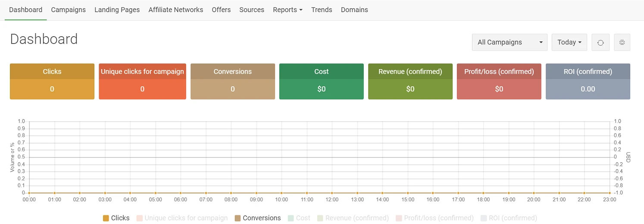The image size is (644, 224).
Task: Navigate to Affiliate Networks
Action: coord(176,9)
